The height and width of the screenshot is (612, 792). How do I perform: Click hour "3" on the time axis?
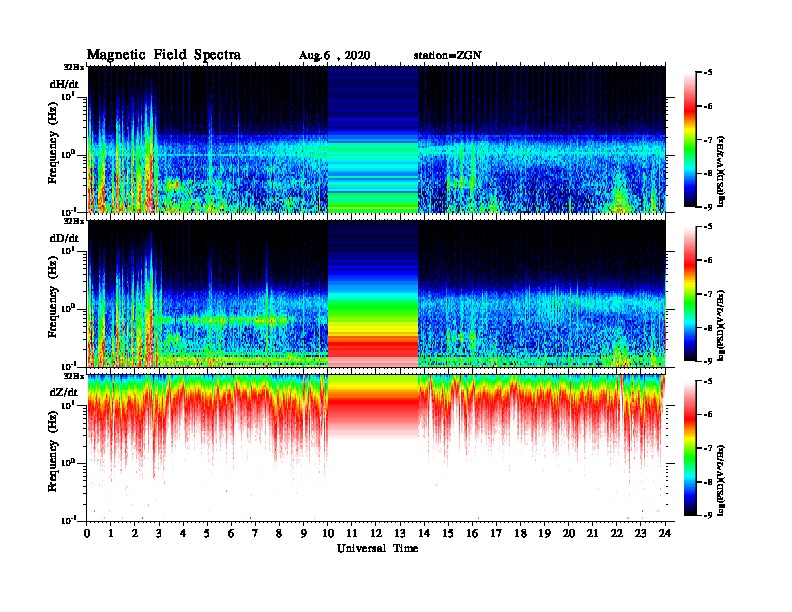[x=159, y=534]
